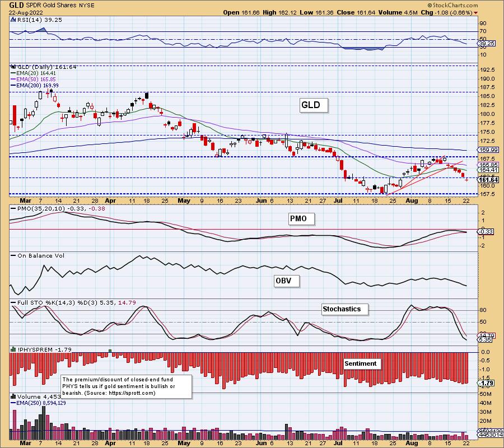Screen dimensions: 504x448
Task: Click the Sentiment annotation box
Action: pos(362,363)
